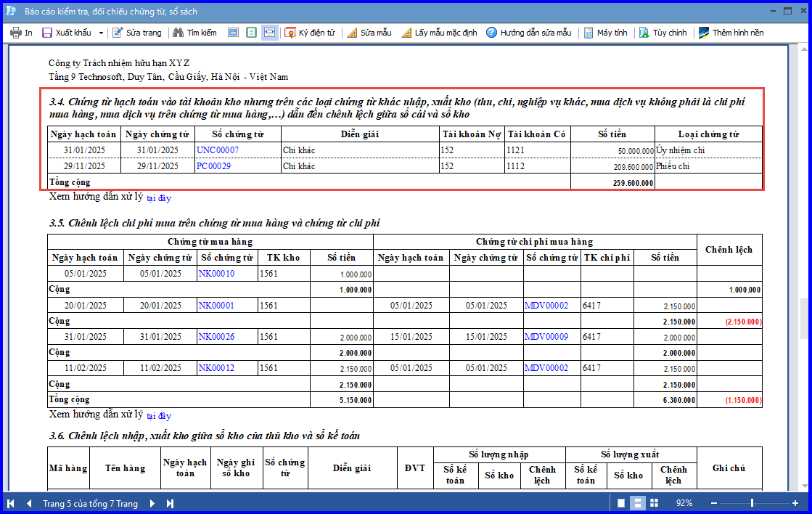Toggle the fit page width icon
The width and height of the screenshot is (812, 514).
[x=269, y=33]
